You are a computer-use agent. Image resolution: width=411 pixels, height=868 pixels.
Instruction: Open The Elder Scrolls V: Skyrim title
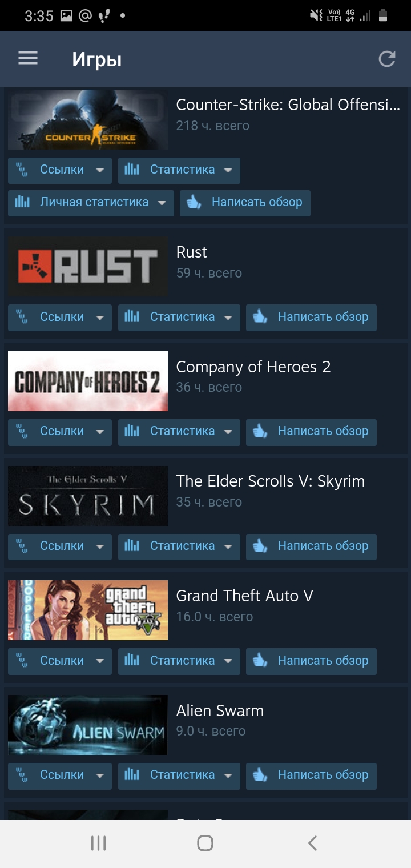click(270, 481)
